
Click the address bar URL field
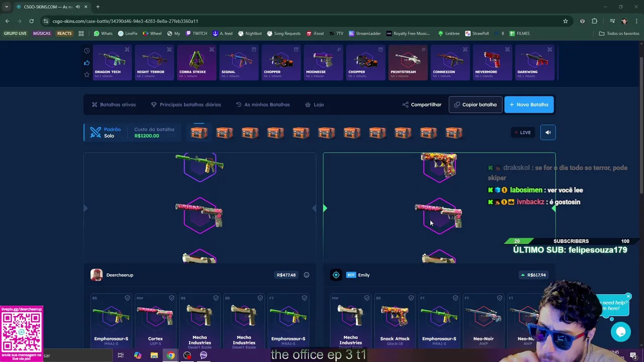tap(302, 21)
